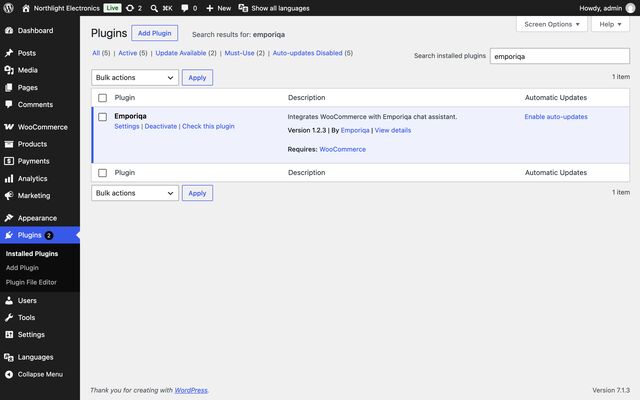Click the Collapse Menu arrow icon

point(9,374)
